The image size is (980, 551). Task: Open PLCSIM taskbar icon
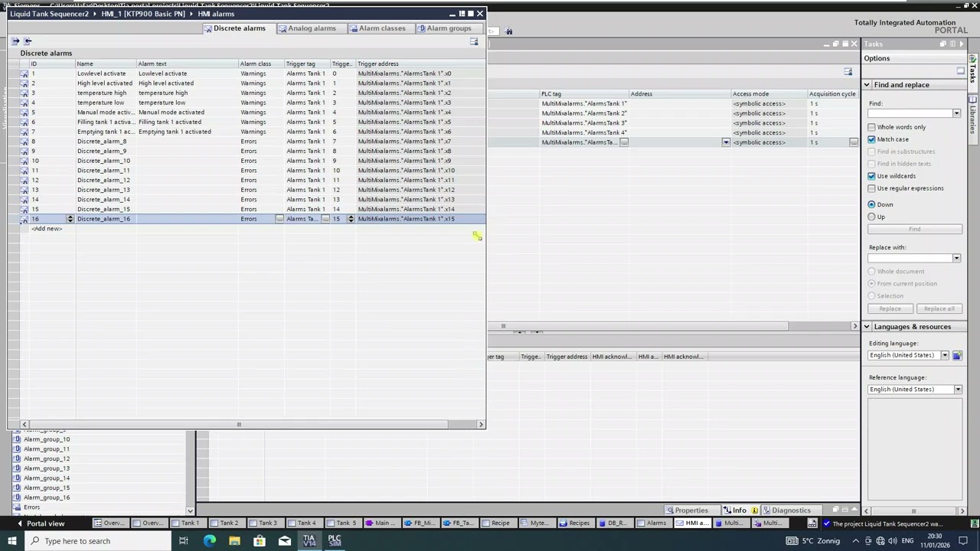tap(335, 540)
